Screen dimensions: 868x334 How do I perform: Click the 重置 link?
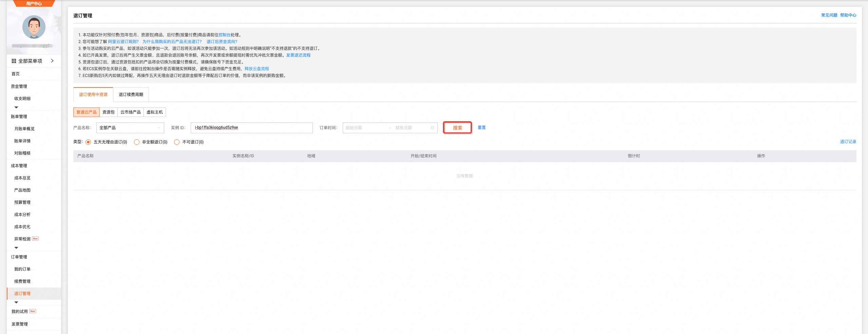point(482,127)
